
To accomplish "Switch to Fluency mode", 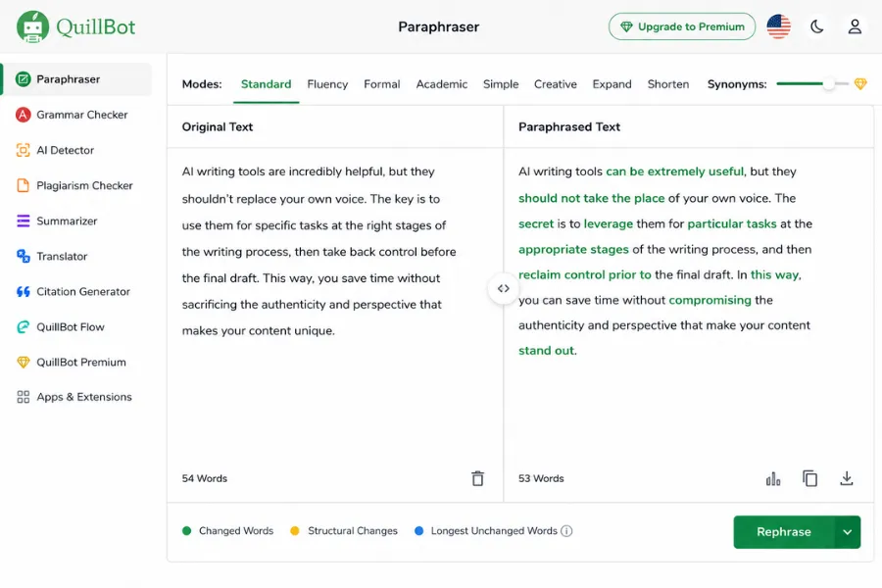I will coord(327,84).
